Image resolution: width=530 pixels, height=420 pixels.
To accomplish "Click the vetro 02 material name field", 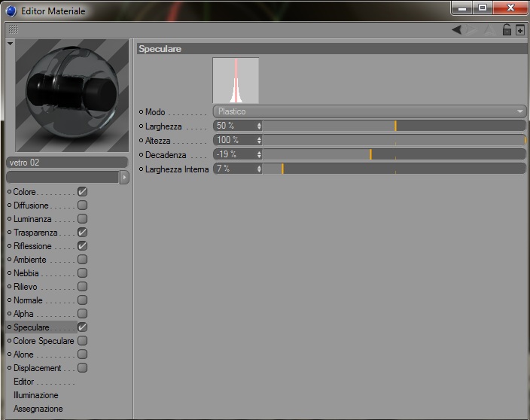I will [67, 163].
